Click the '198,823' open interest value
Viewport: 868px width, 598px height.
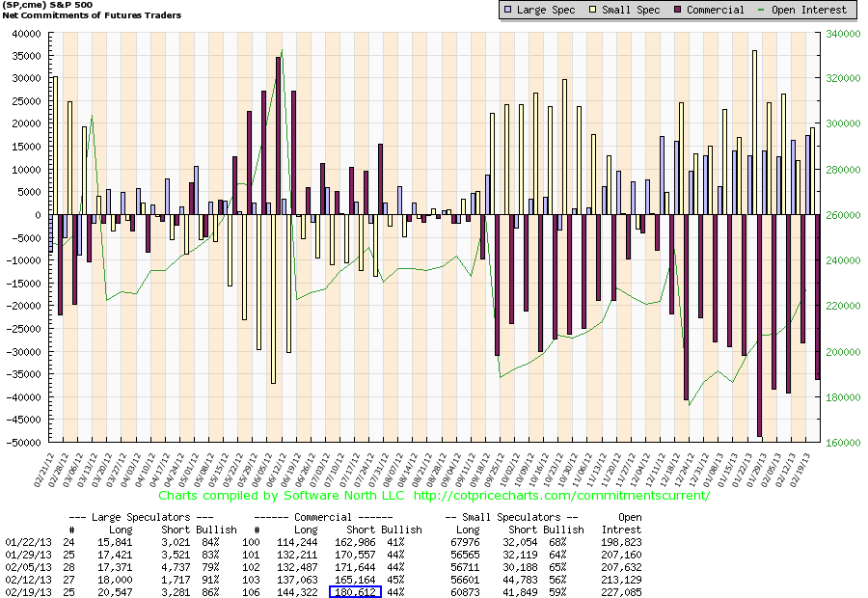click(622, 543)
